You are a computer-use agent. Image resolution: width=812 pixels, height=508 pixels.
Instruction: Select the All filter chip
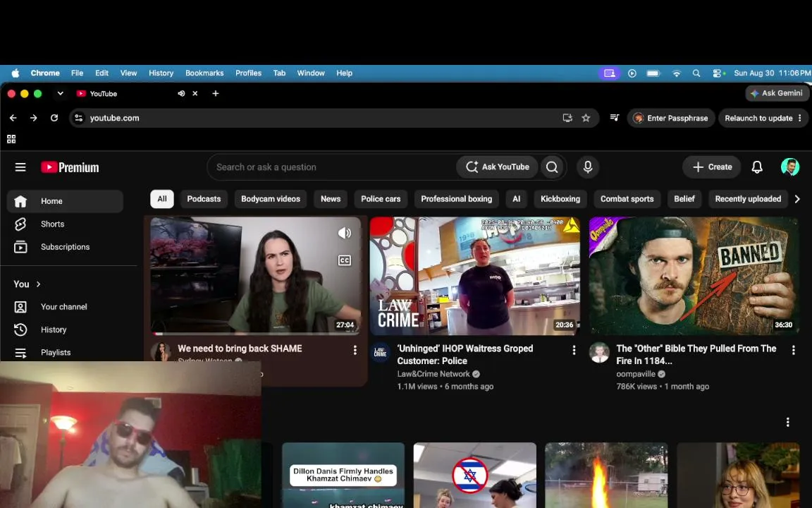coord(162,199)
